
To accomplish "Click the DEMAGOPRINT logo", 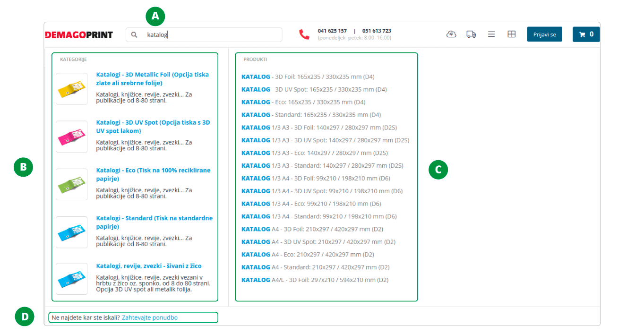I will click(79, 34).
